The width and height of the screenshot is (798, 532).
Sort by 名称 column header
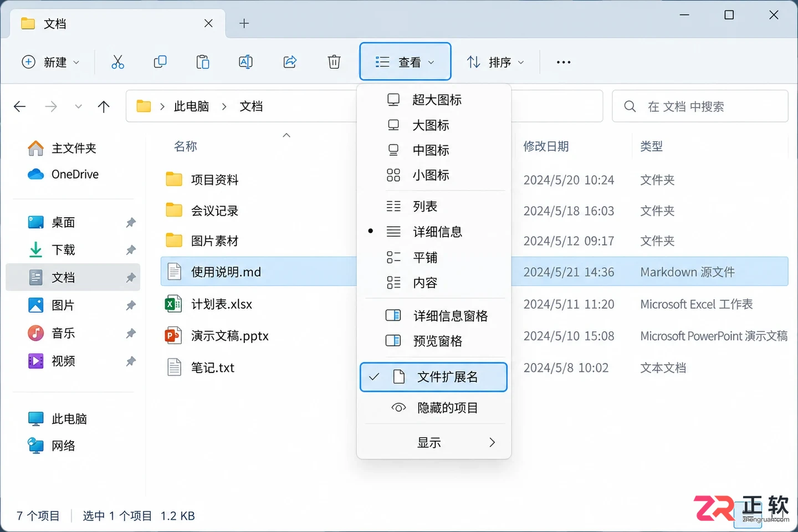coord(186,146)
